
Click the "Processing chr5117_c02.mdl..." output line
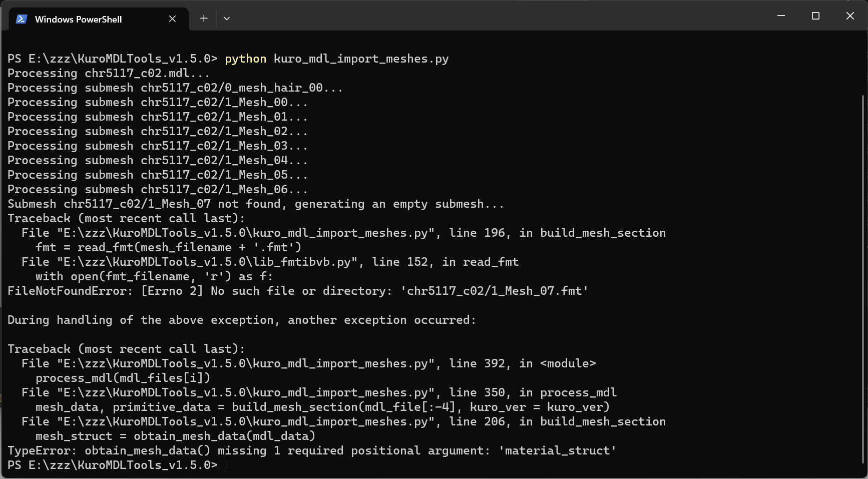pos(108,73)
